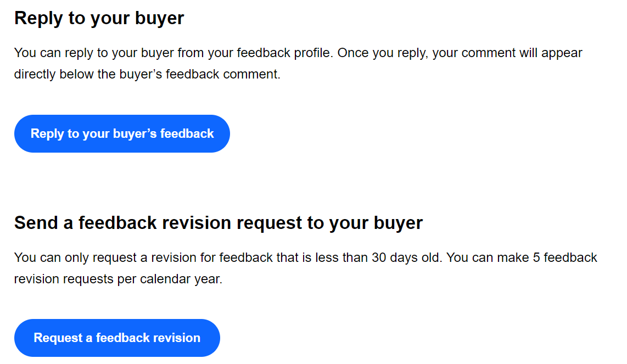Click the 'Reply to your buyer' heading
627x364 pixels.
(99, 18)
